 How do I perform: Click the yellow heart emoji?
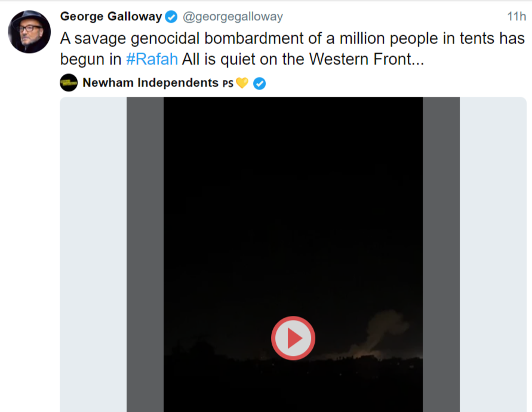pos(242,83)
